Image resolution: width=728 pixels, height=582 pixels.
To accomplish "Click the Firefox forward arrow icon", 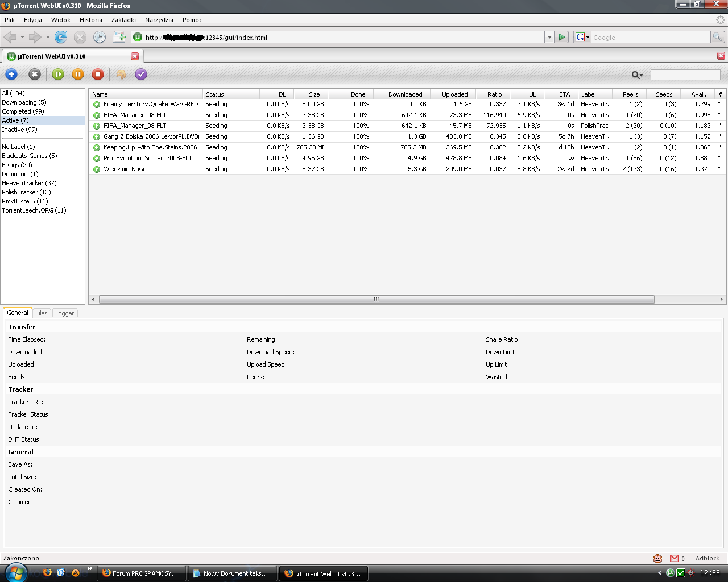I will coord(35,37).
